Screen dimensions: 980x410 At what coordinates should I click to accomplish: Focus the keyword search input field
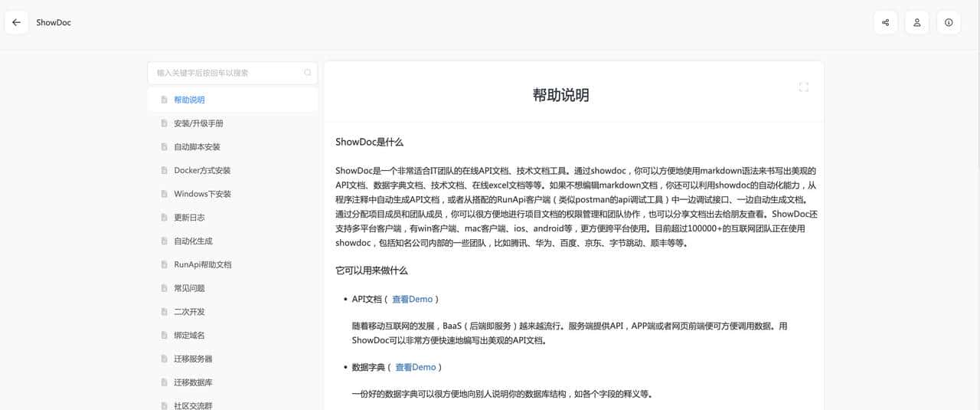[x=232, y=73]
